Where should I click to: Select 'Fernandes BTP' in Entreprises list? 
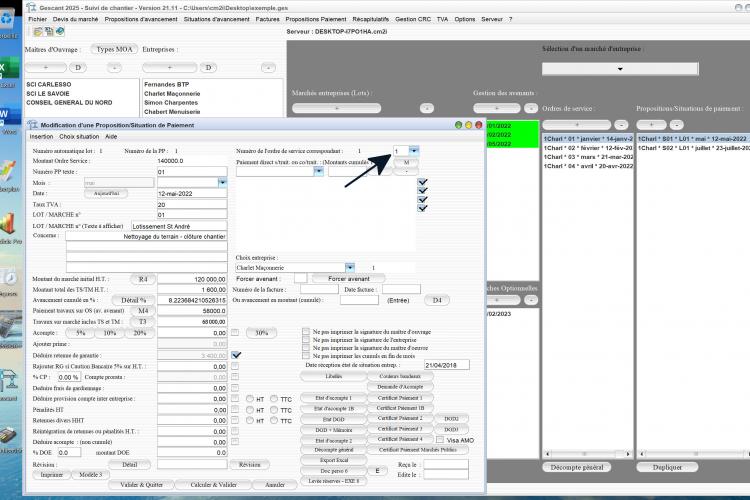pos(166,85)
